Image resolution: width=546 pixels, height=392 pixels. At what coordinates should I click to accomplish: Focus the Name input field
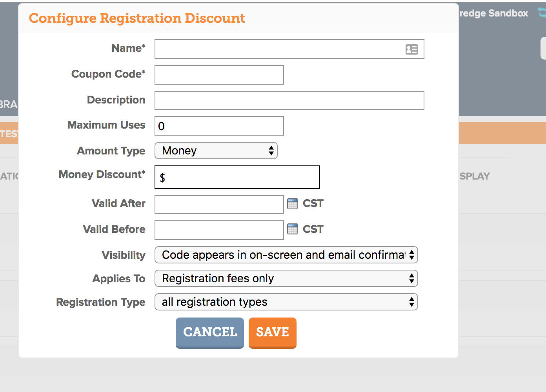tap(289, 49)
